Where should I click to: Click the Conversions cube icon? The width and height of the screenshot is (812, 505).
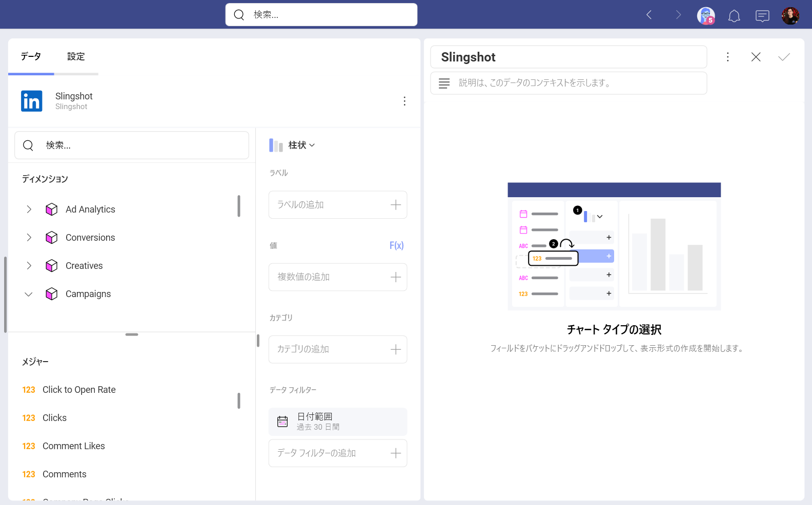point(52,238)
